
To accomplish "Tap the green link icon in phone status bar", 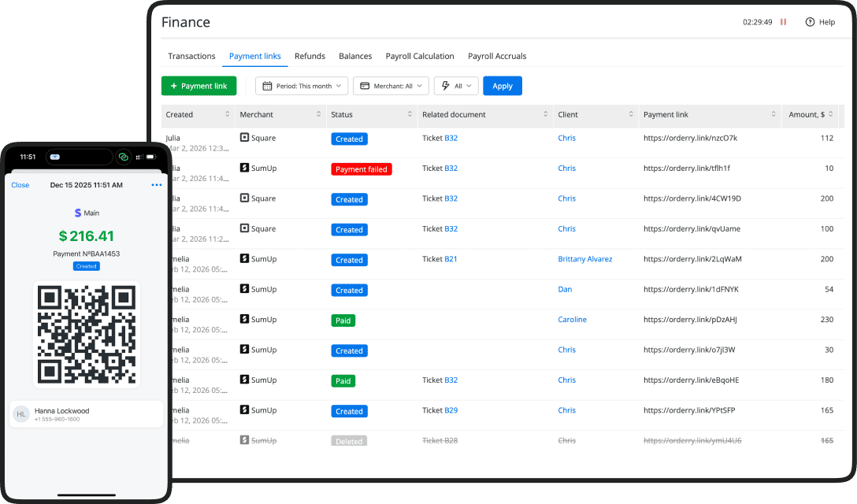I will (124, 157).
